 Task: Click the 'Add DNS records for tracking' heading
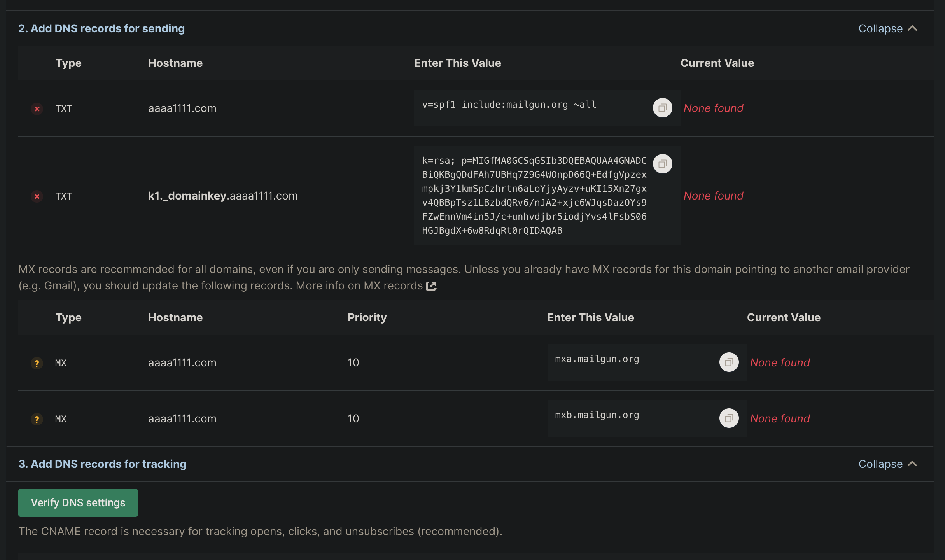point(102,464)
